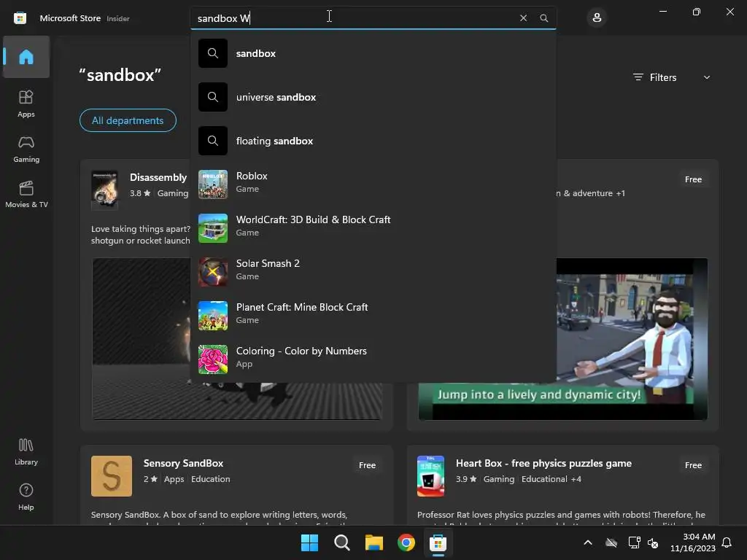Screen dimensions: 747x560
Task: Clear the search box text
Action: tap(523, 18)
